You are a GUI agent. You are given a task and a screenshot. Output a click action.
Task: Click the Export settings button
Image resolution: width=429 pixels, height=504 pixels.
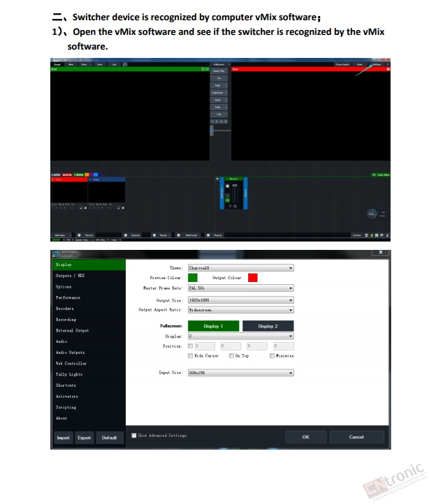[85, 438]
